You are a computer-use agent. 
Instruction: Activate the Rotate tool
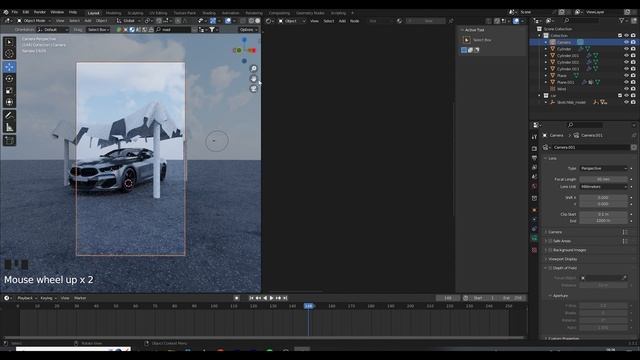coord(9,79)
